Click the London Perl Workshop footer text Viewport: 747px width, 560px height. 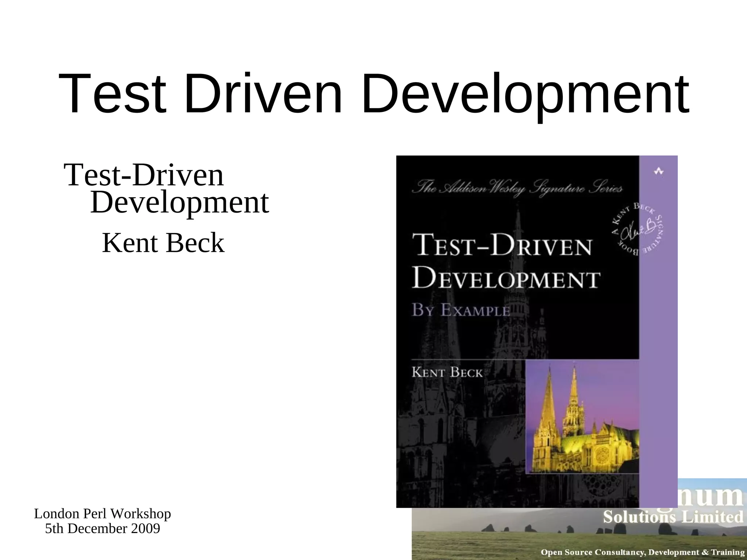[102, 514]
